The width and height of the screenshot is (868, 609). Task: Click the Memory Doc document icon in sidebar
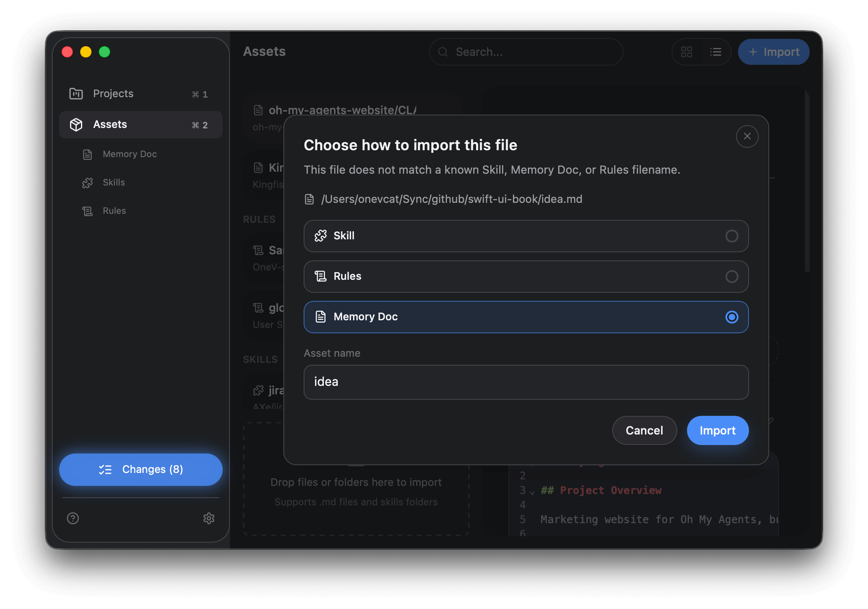point(87,154)
